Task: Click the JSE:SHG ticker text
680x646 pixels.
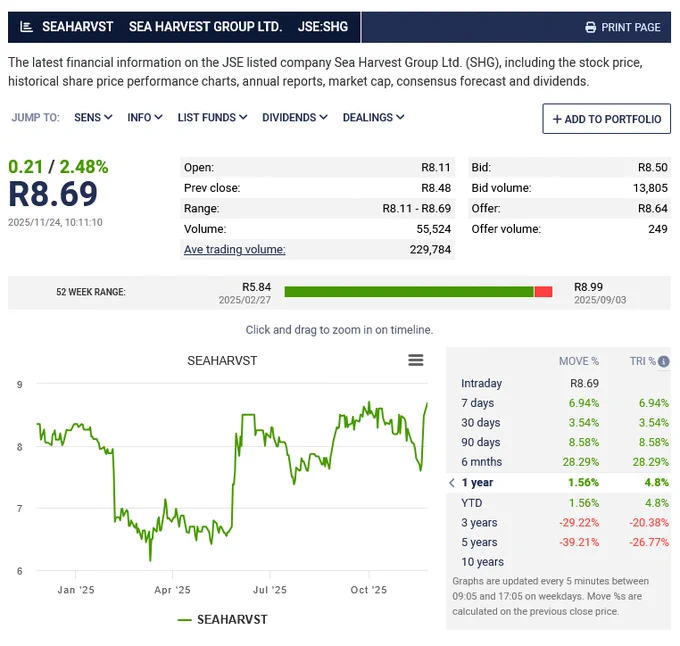Action: (x=323, y=27)
